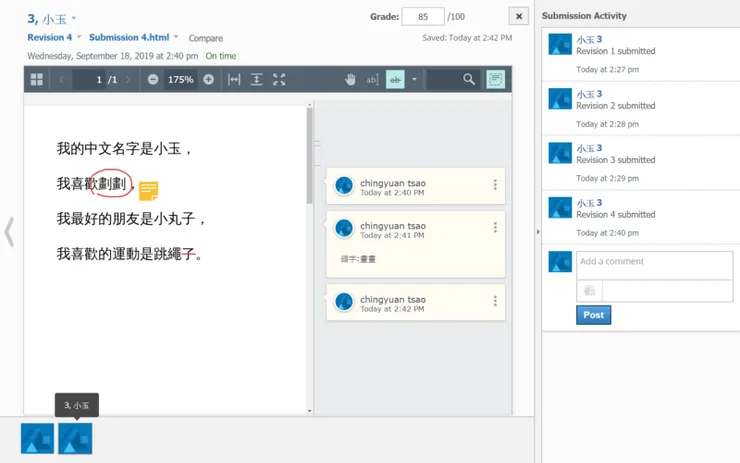Toggle the comments panel icon
740x463 pixels.
pos(496,79)
